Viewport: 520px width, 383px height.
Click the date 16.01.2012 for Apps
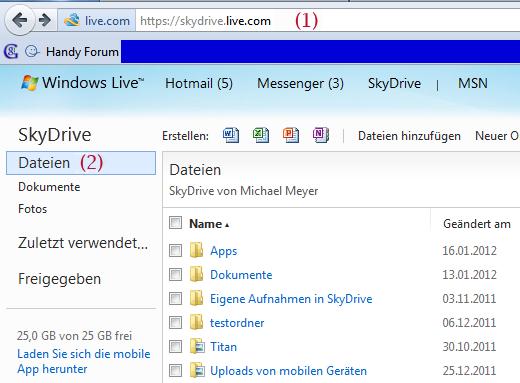pos(469,251)
